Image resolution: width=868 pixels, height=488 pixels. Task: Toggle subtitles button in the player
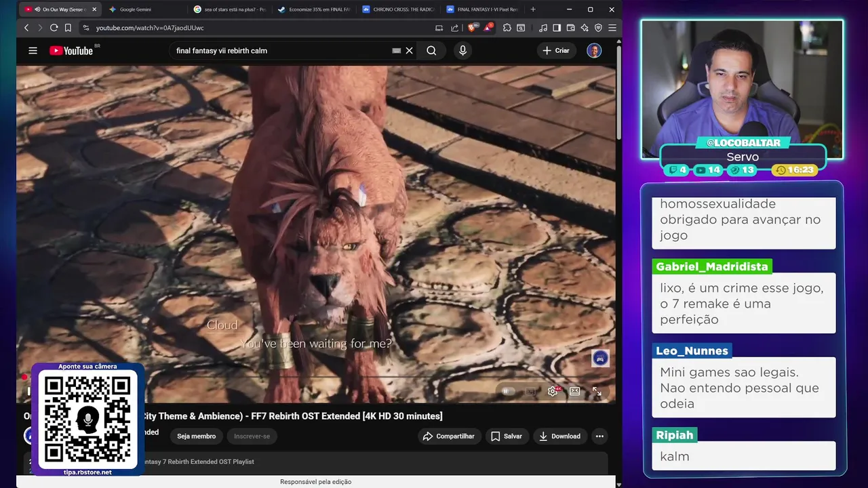point(531,391)
